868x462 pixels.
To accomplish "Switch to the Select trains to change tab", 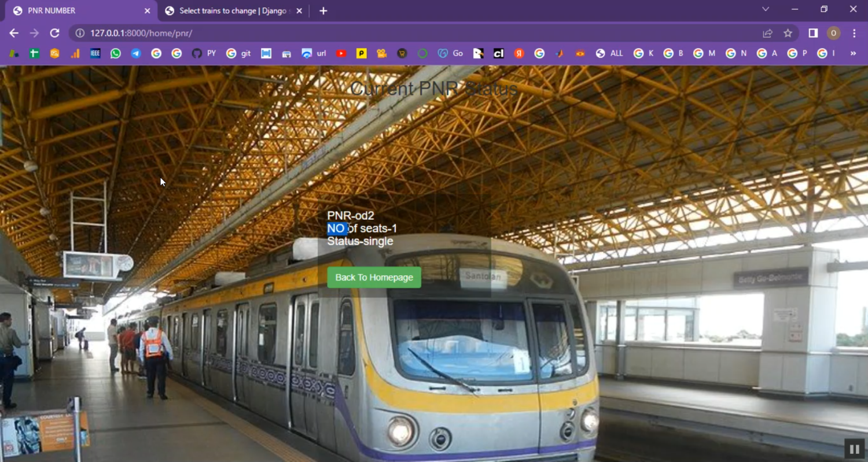I will pos(231,11).
